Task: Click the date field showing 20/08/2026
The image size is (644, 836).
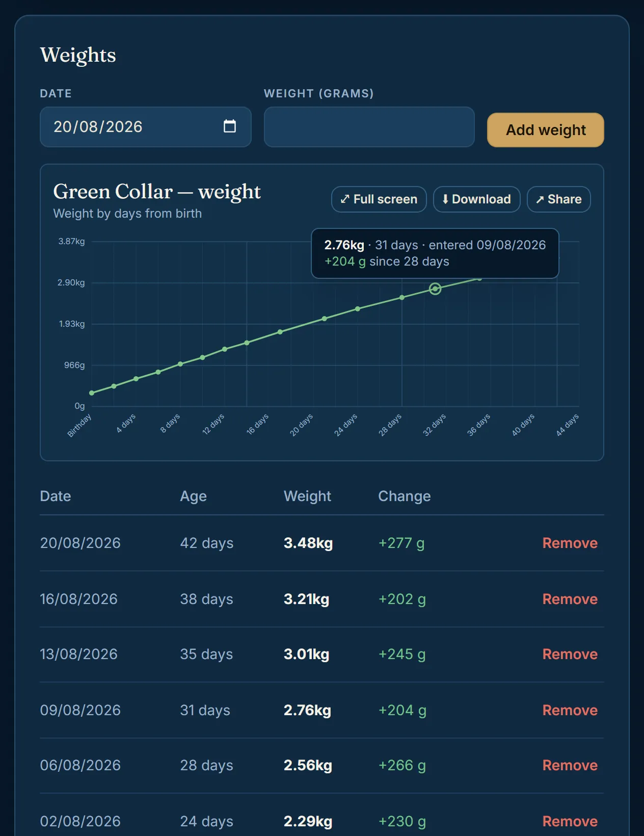Action: 146,127
